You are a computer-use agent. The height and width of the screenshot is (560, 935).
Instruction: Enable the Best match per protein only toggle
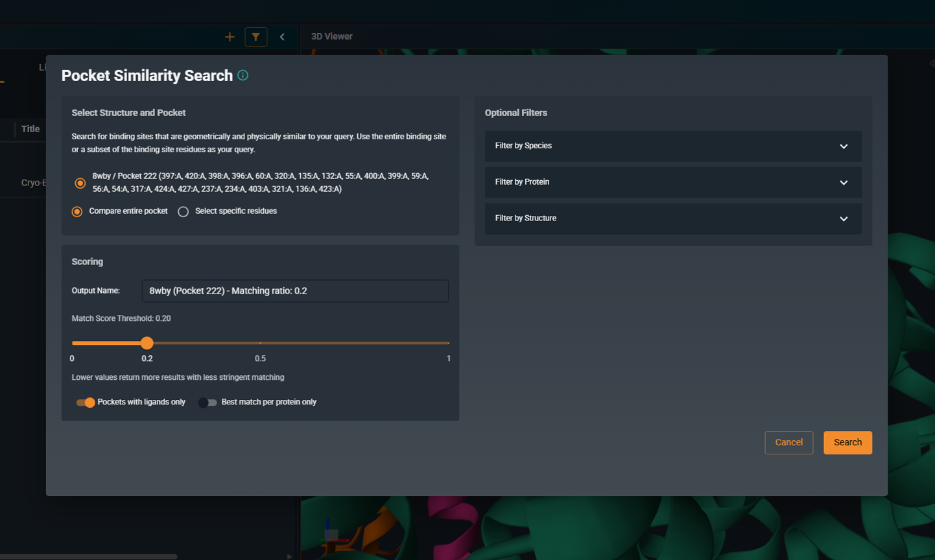point(207,402)
